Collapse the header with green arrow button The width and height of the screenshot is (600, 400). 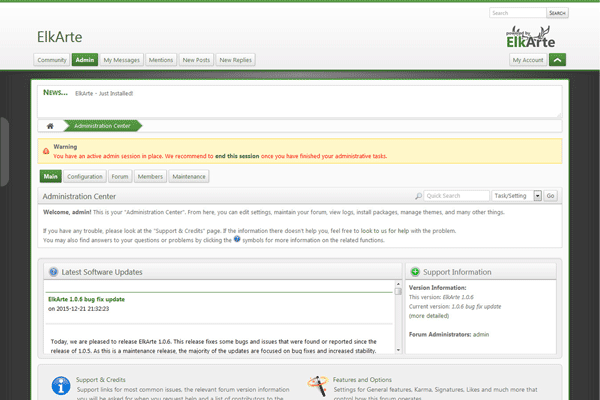click(558, 60)
